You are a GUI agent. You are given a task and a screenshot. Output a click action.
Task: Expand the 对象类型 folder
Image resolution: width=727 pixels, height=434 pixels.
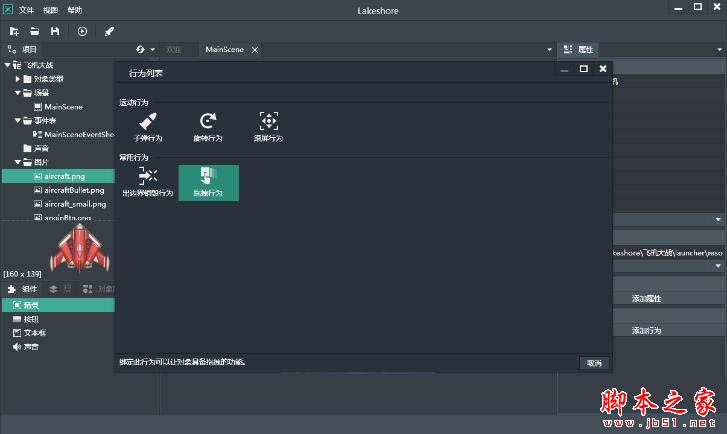click(18, 79)
